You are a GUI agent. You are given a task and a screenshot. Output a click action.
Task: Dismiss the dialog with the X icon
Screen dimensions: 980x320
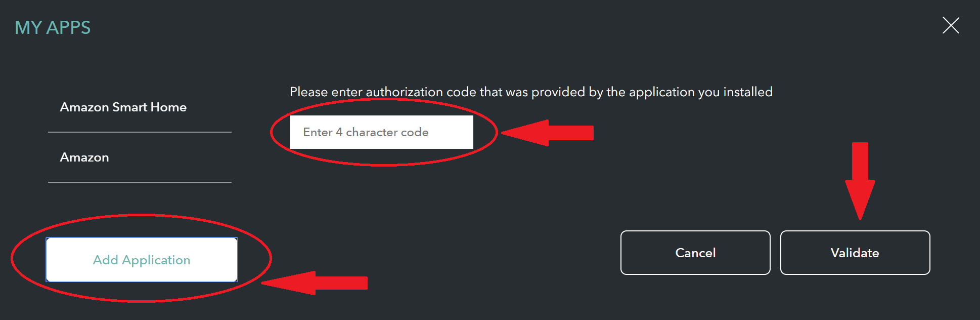click(951, 25)
